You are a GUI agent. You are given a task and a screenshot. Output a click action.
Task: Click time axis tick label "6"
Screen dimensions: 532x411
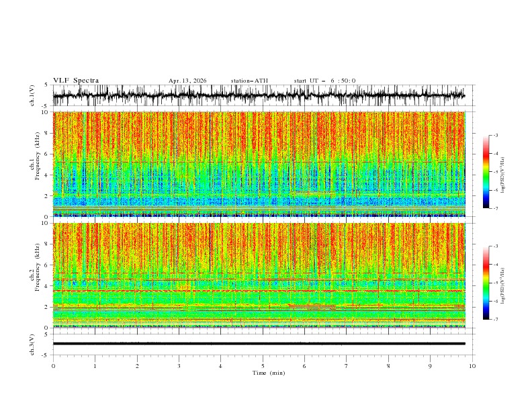(x=304, y=366)
